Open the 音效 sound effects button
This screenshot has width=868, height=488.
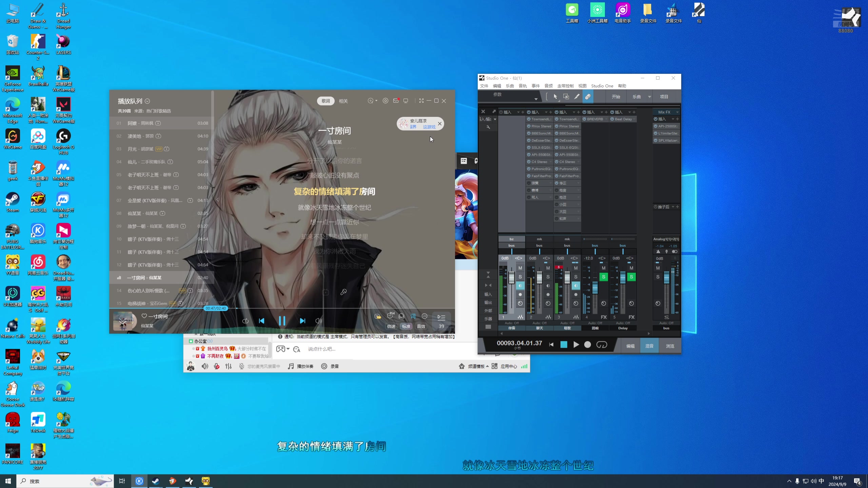(x=421, y=326)
